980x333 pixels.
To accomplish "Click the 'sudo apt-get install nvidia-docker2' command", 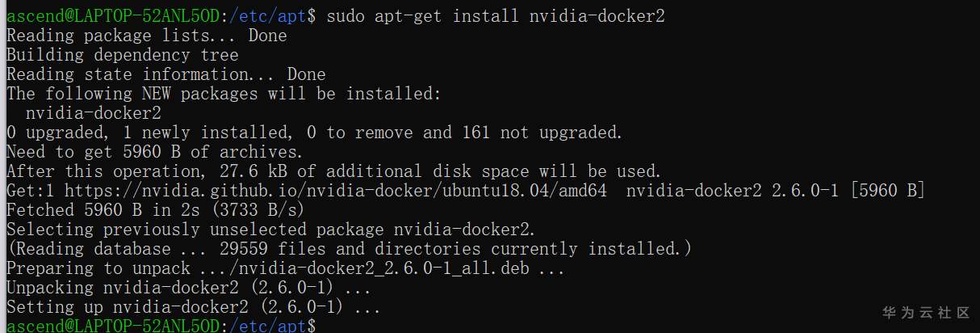I will pyautogui.click(x=496, y=16).
